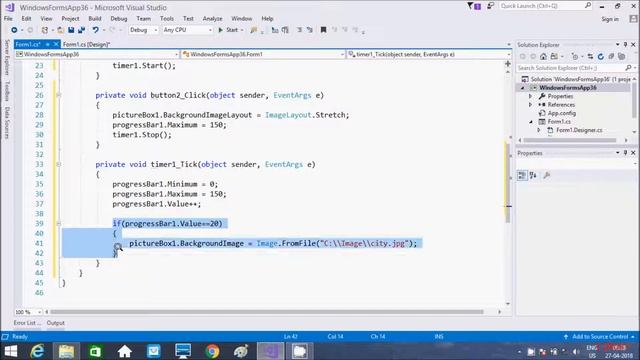Open the Build menu
The width and height of the screenshot is (640, 360).
pos(95,18)
